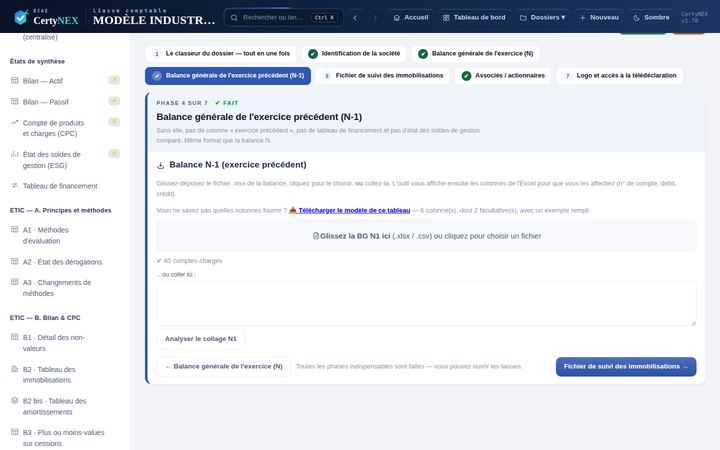Click the B2 bis amortissements layers icon

pos(15,400)
